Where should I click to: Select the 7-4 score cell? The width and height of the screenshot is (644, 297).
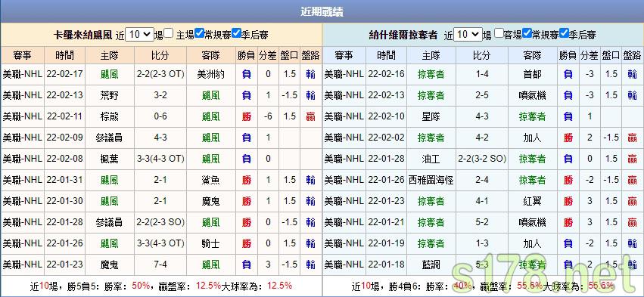[x=160, y=265]
